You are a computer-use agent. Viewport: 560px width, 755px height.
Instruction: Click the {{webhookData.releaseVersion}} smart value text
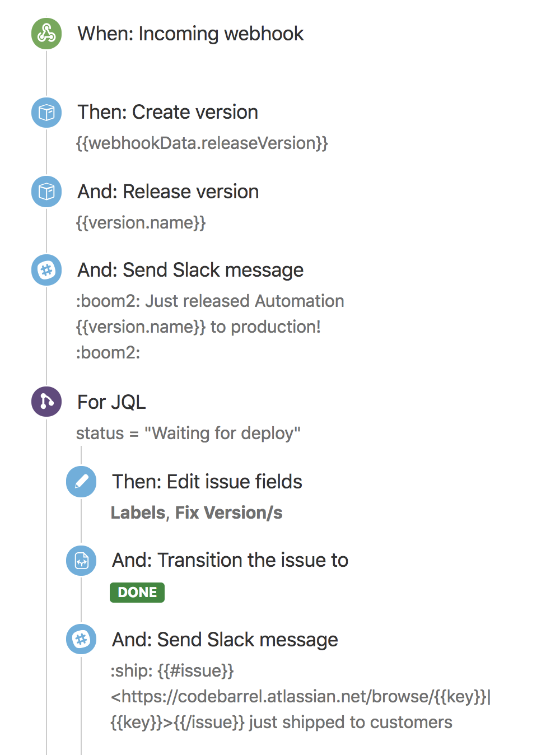tap(202, 143)
